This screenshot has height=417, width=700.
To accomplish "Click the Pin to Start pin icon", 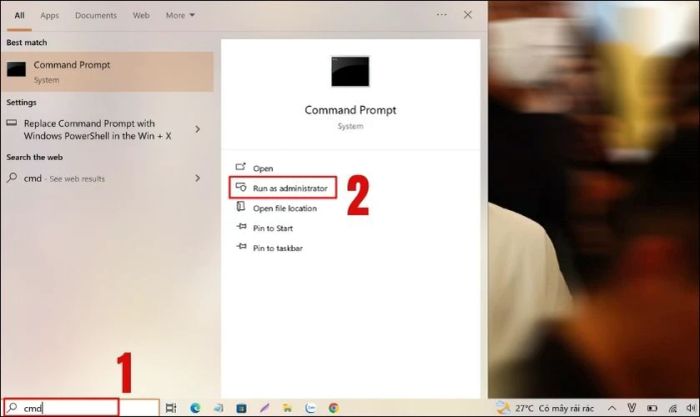I will pyautogui.click(x=241, y=227).
